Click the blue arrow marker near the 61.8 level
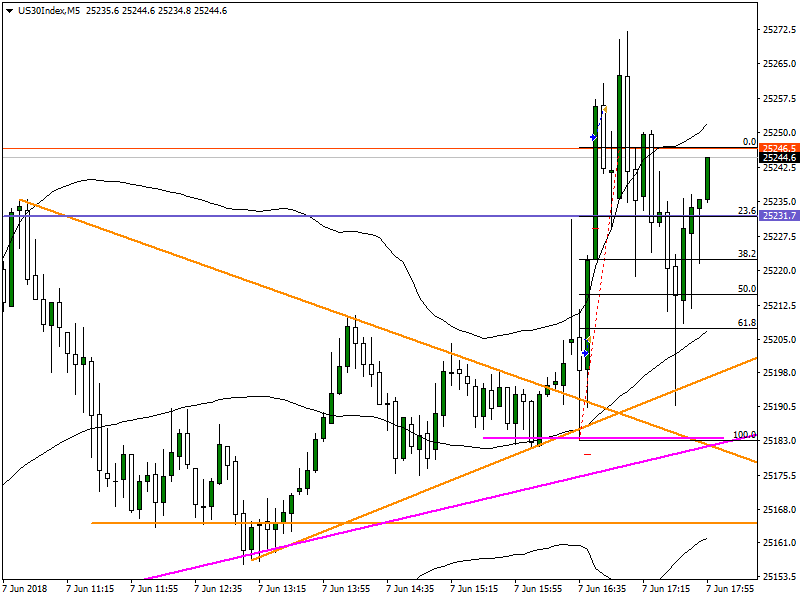 coord(585,353)
